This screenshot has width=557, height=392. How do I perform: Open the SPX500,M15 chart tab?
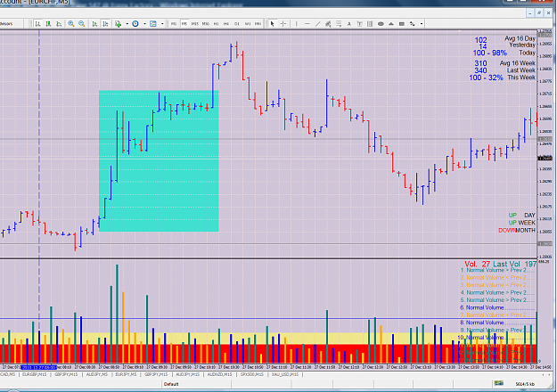[252, 374]
